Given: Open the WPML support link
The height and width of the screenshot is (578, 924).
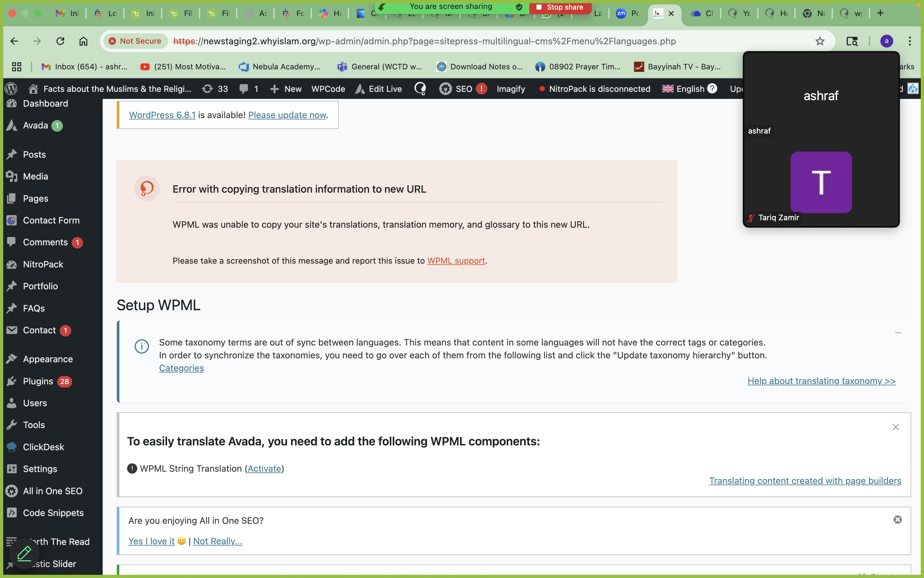Looking at the screenshot, I should [456, 261].
